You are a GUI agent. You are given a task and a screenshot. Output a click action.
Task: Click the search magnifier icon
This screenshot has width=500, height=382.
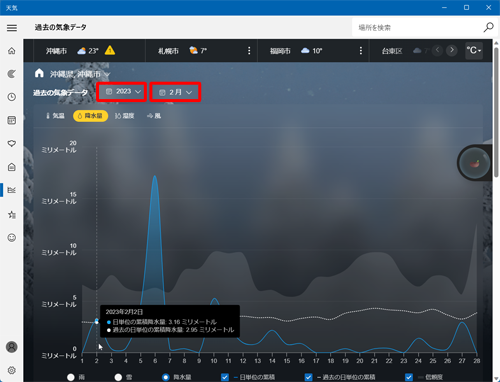(488, 27)
